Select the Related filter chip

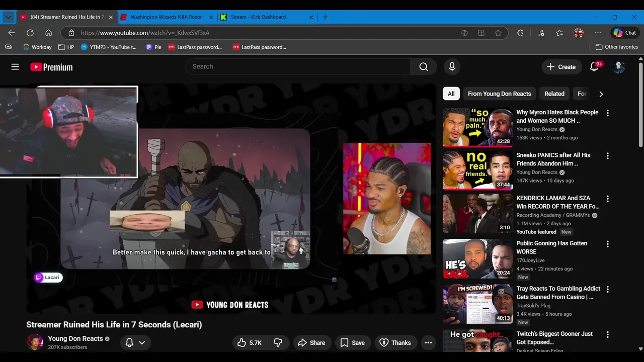[x=554, y=94]
